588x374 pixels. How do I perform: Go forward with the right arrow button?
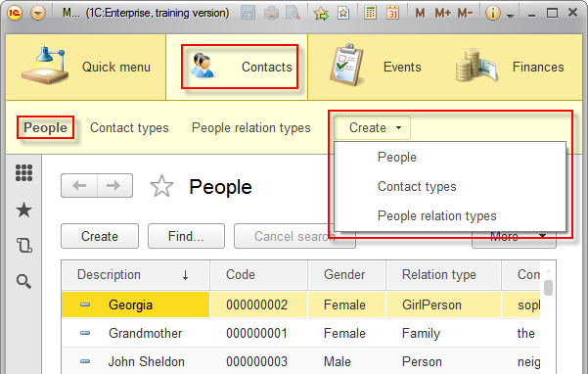(x=114, y=186)
